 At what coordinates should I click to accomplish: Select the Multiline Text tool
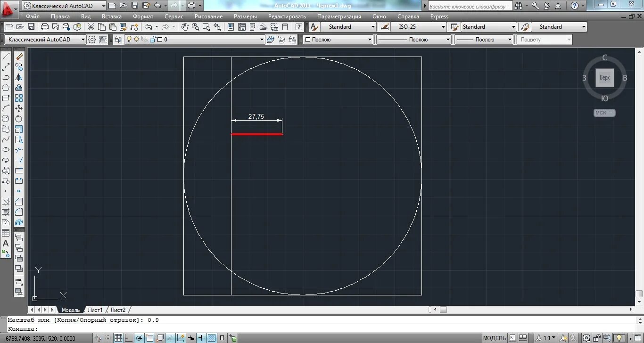pos(6,243)
